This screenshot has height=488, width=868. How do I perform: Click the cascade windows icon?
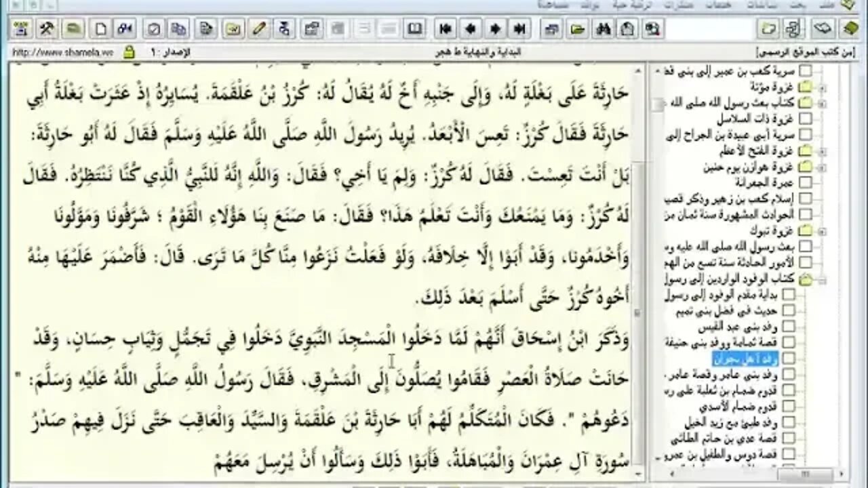[x=552, y=28]
